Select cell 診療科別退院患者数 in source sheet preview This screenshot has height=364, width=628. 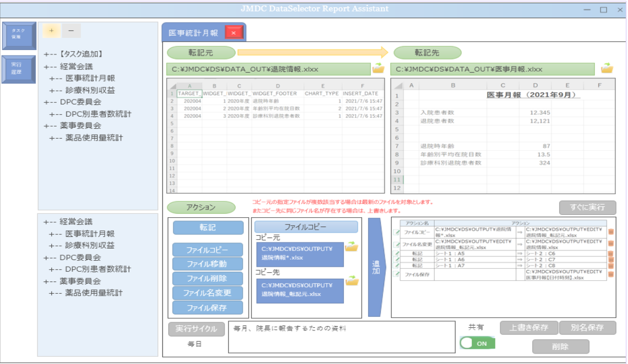pyautogui.click(x=277, y=116)
